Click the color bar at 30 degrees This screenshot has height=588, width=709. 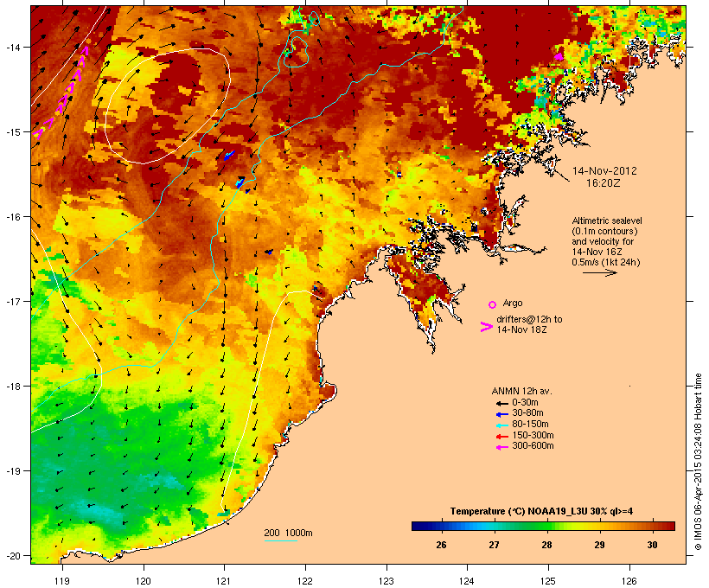point(652,526)
